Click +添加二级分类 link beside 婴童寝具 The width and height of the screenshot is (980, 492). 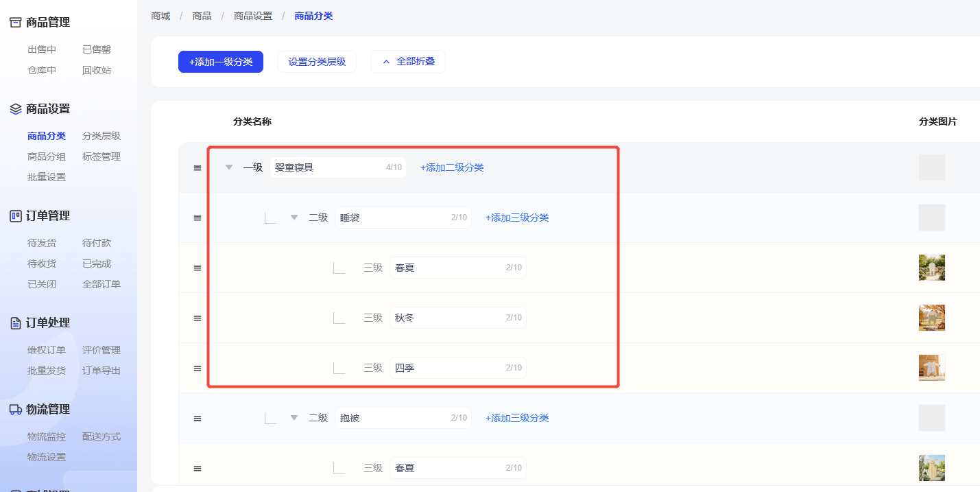[x=452, y=167]
